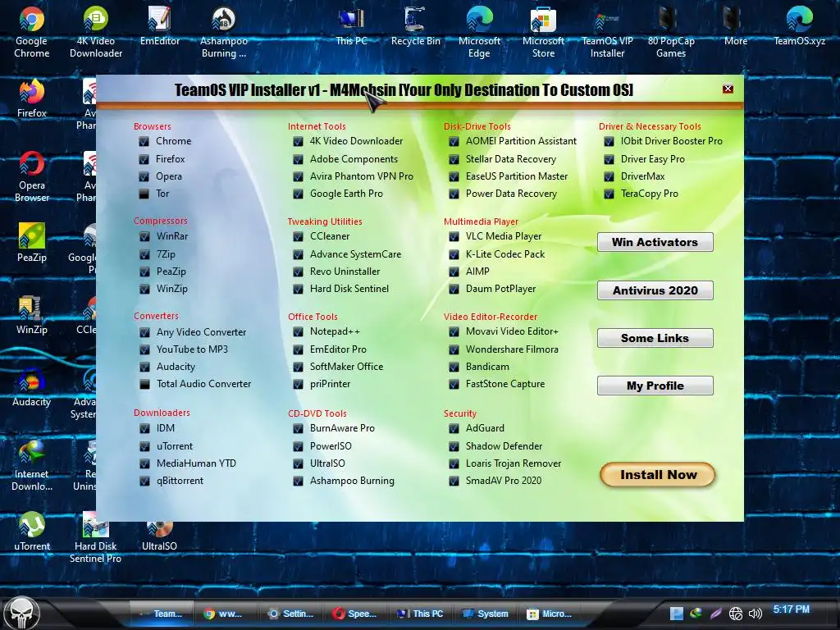
Task: Toggle the WinRar checkbox
Action: coord(144,236)
